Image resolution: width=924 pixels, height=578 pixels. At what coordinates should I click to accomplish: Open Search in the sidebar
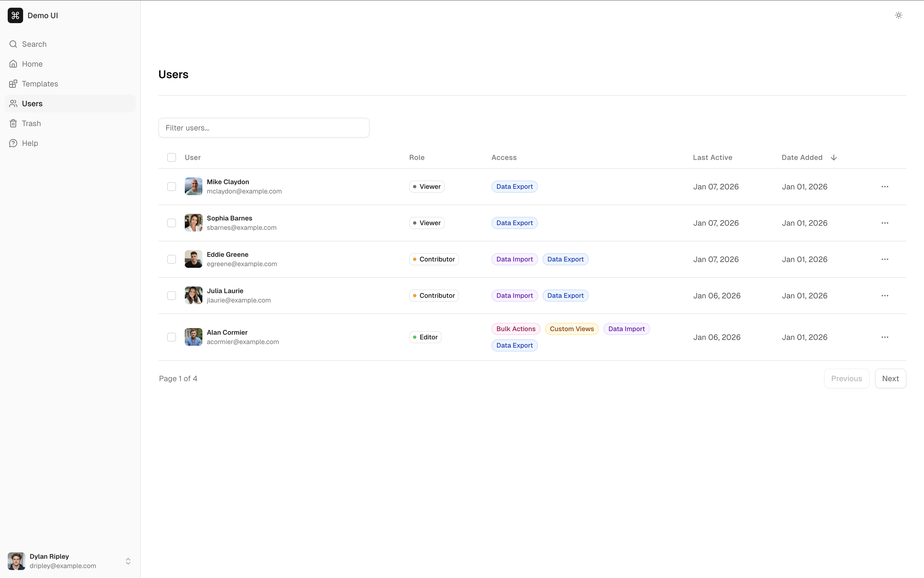point(70,44)
